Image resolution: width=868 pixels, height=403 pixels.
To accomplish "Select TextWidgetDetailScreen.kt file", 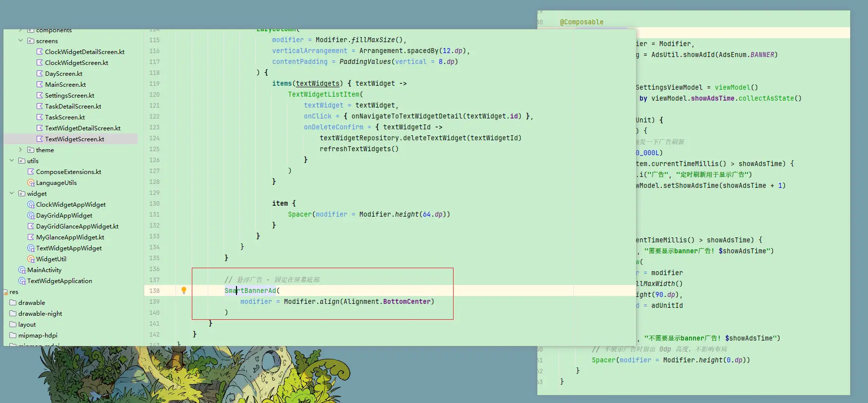I will (x=82, y=128).
